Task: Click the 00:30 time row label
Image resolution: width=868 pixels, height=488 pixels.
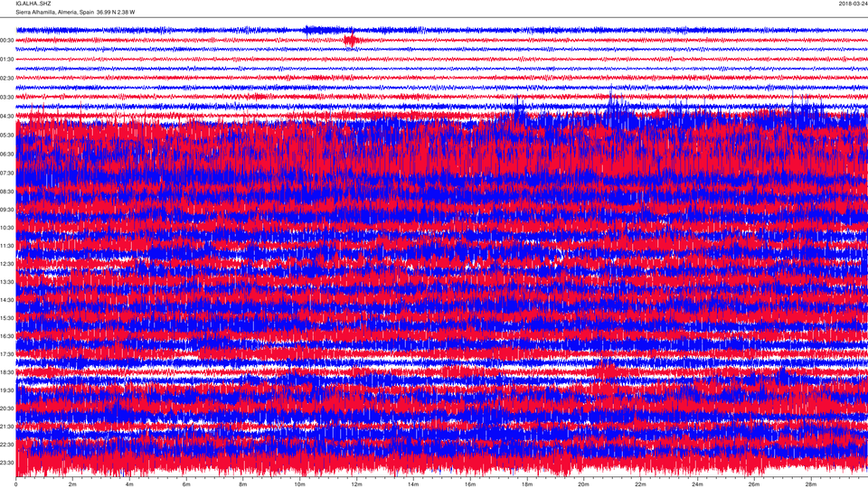Action: 7,41
